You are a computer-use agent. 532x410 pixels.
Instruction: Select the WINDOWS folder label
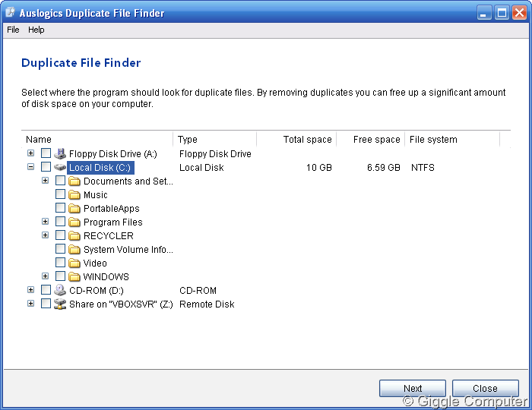106,277
